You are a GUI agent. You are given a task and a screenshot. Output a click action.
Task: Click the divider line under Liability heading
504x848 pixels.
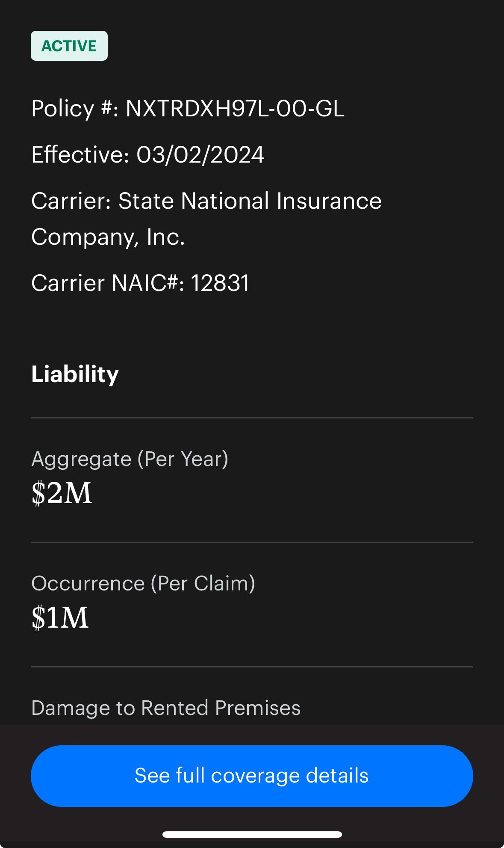coord(252,418)
